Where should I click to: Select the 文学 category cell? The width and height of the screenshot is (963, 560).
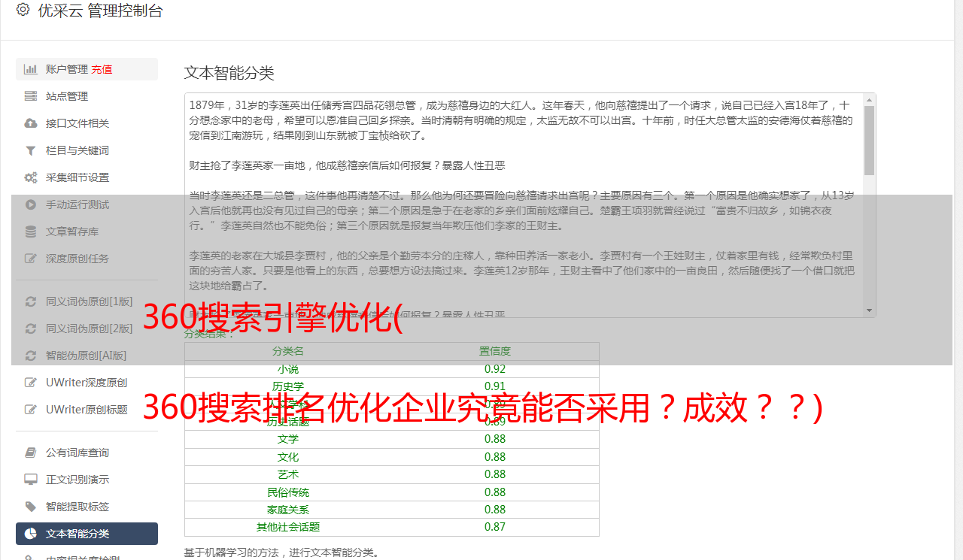tap(288, 439)
